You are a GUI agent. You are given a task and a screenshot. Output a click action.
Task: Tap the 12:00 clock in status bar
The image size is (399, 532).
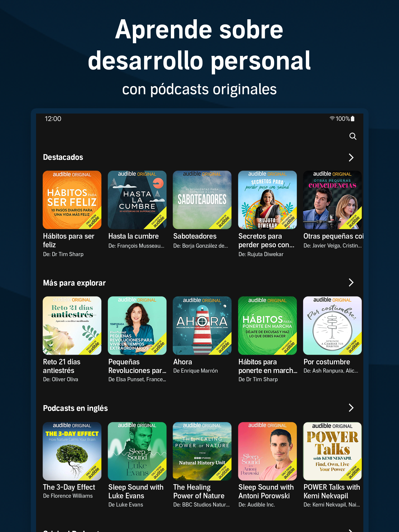point(53,119)
